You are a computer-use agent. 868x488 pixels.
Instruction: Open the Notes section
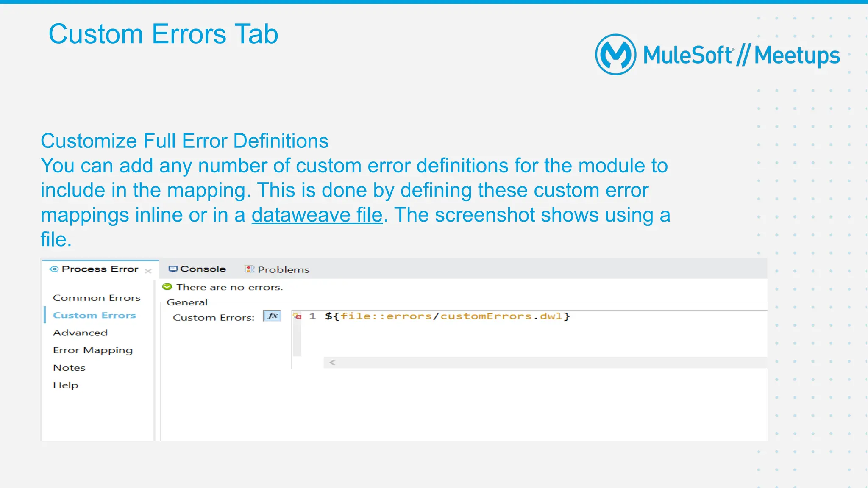point(69,368)
